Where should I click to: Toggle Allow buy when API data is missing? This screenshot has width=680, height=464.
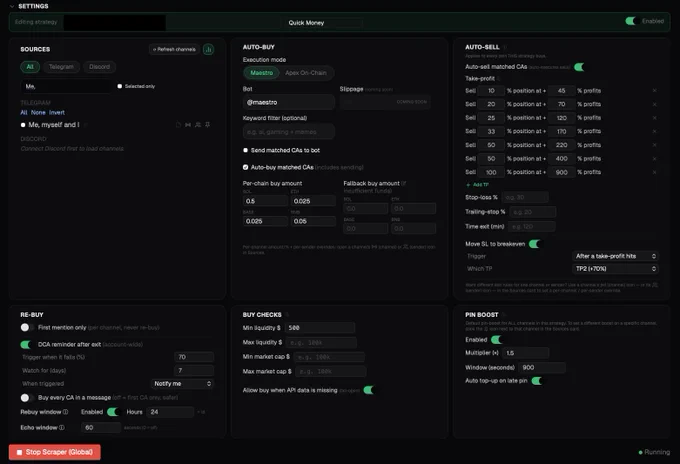coord(369,390)
